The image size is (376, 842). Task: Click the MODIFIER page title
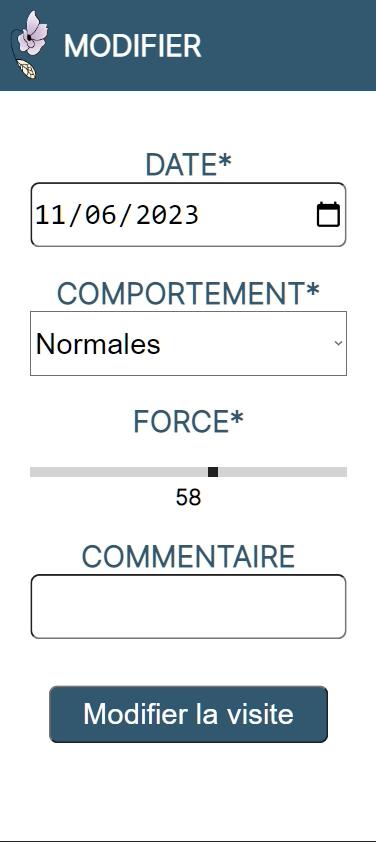133,46
